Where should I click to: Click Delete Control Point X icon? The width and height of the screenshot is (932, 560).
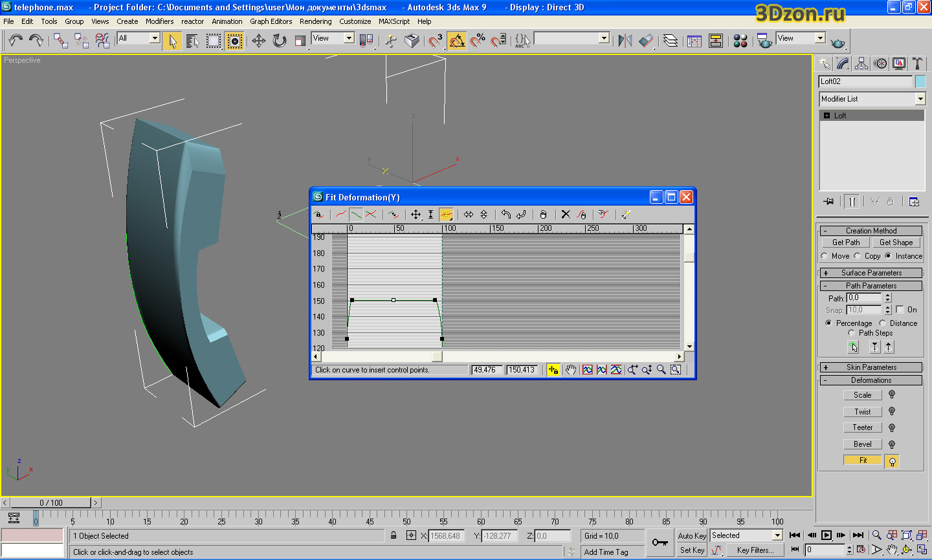click(566, 215)
